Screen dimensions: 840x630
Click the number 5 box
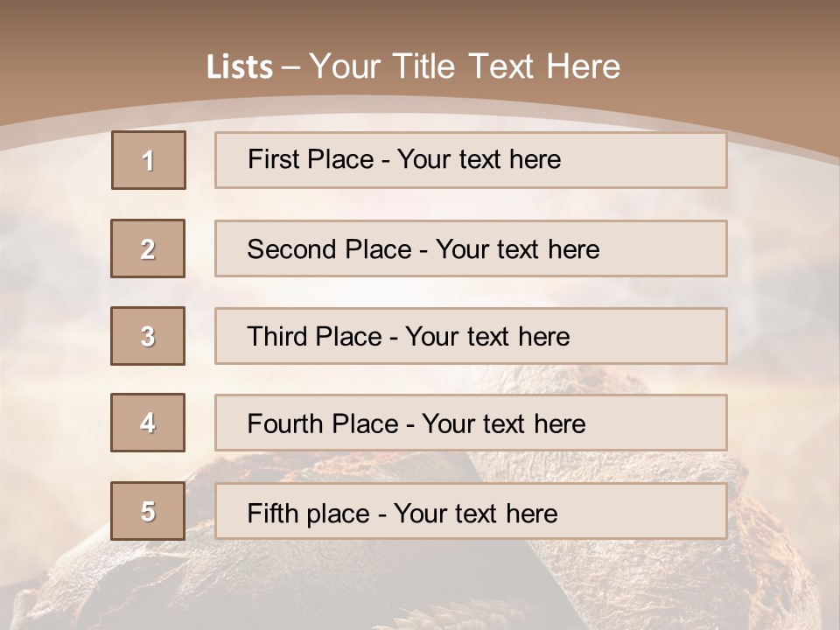(x=148, y=511)
